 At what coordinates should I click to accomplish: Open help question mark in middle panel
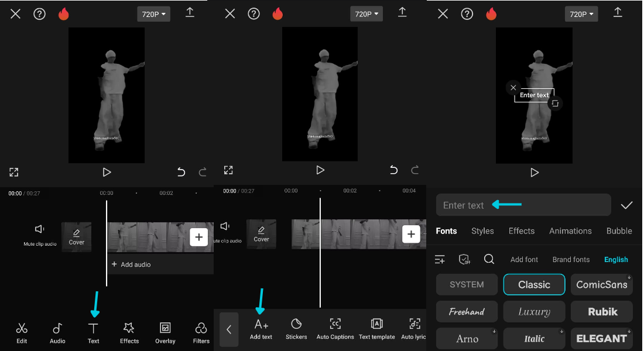tap(254, 14)
